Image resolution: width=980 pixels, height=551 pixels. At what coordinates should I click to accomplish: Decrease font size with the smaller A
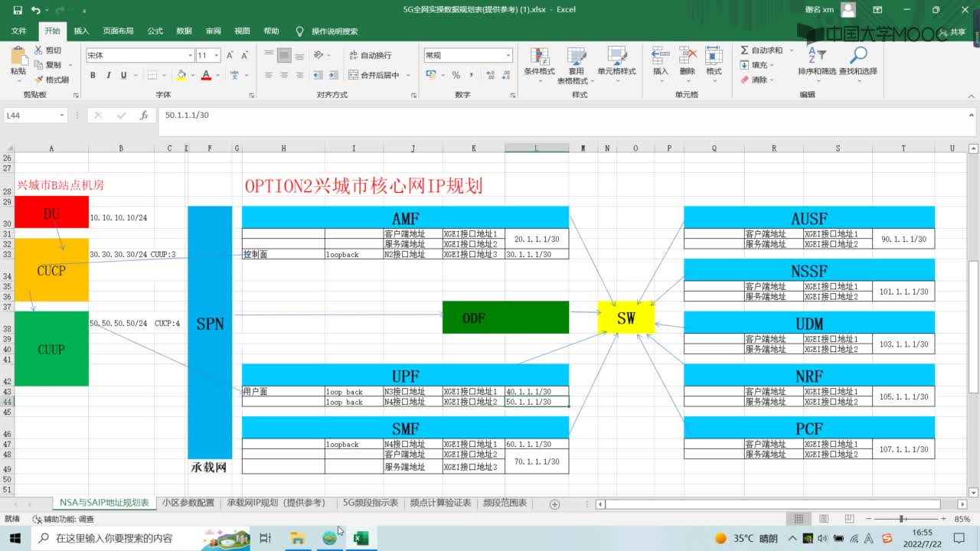[x=245, y=55]
